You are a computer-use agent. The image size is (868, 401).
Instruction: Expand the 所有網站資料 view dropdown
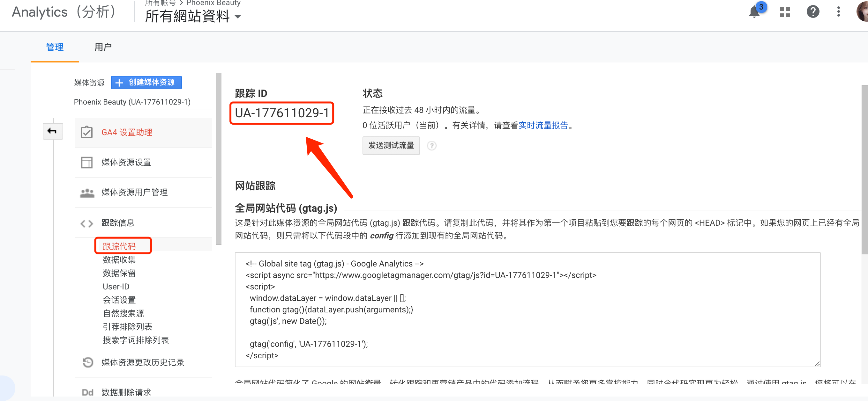click(237, 17)
